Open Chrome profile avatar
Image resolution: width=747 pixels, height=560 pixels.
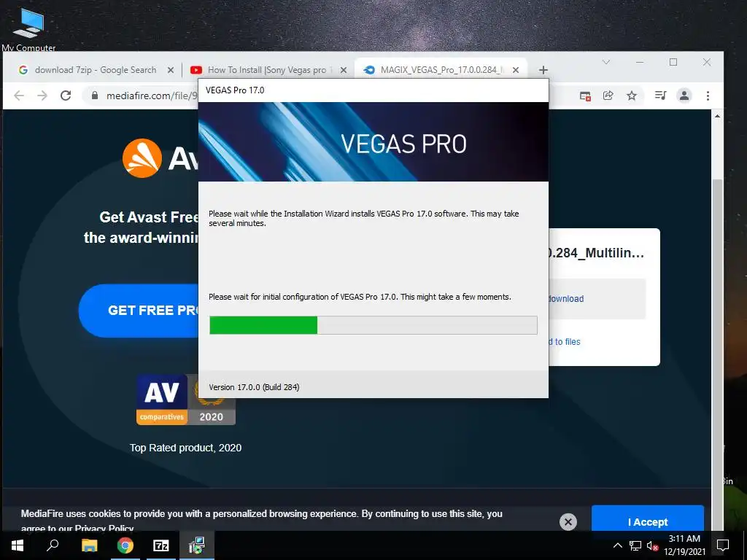coord(684,96)
